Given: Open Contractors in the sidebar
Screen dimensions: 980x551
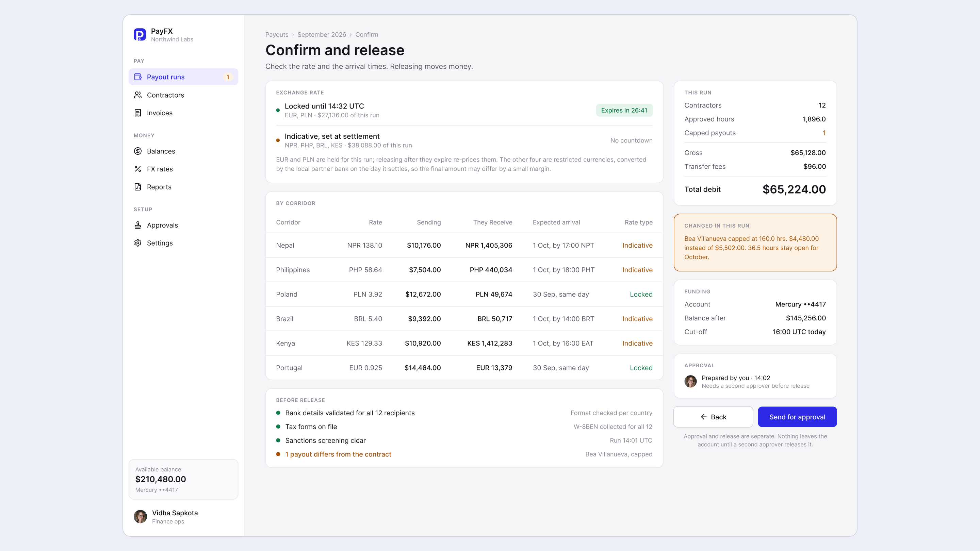Looking at the screenshot, I should [x=183, y=95].
